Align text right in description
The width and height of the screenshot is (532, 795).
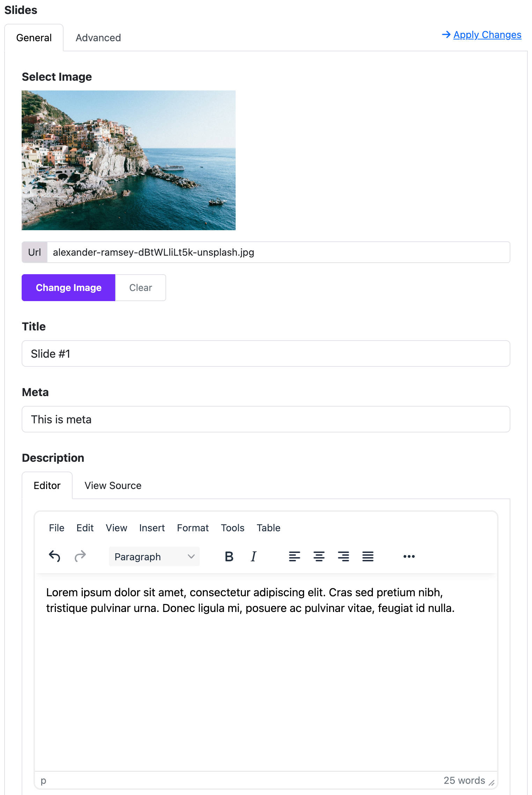343,556
